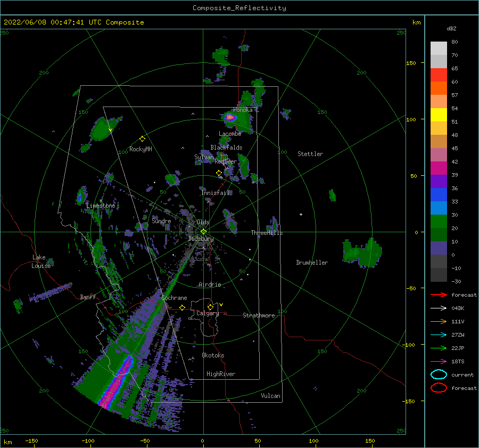Click the Okotoks label

click(x=213, y=355)
